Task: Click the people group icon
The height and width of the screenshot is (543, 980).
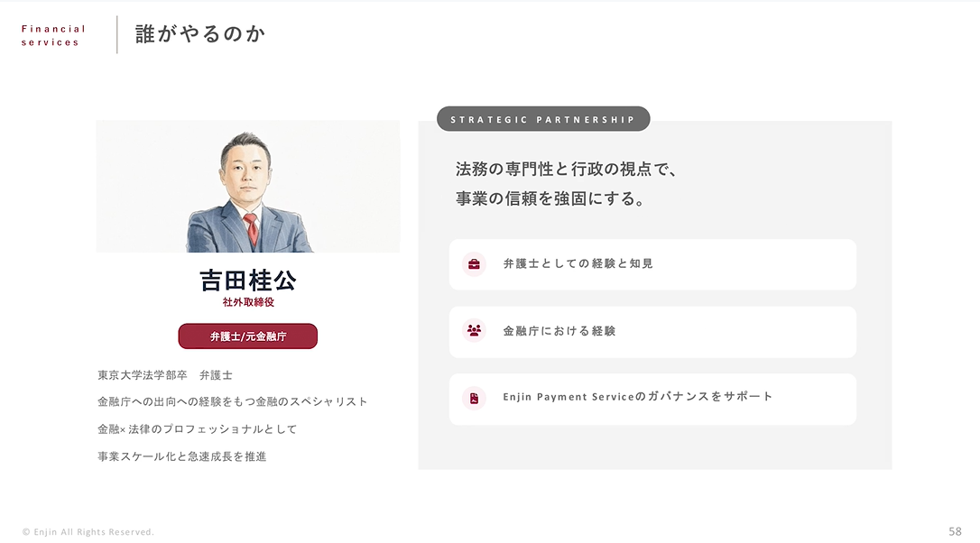Action: [x=474, y=331]
